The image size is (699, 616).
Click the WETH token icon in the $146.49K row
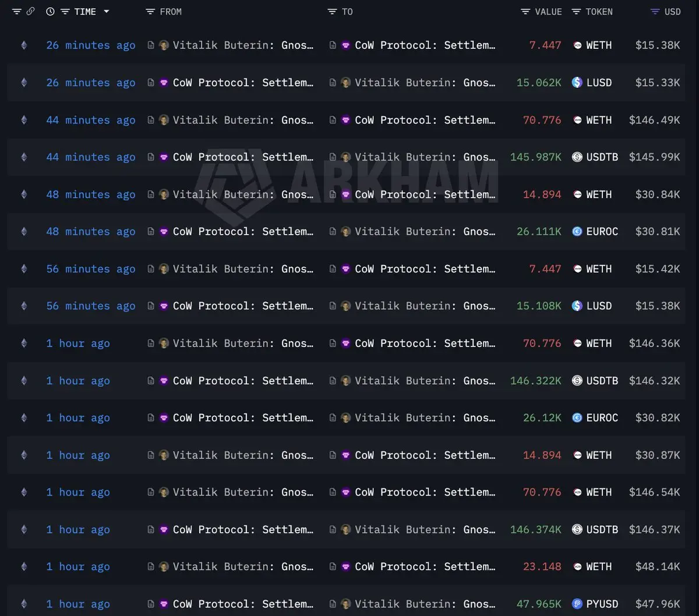click(x=577, y=120)
